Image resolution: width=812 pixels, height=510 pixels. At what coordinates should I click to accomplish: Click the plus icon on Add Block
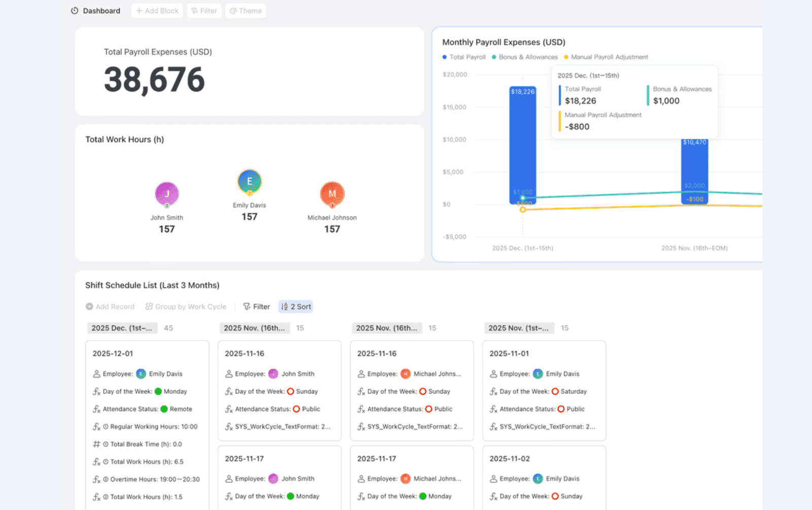click(x=139, y=10)
